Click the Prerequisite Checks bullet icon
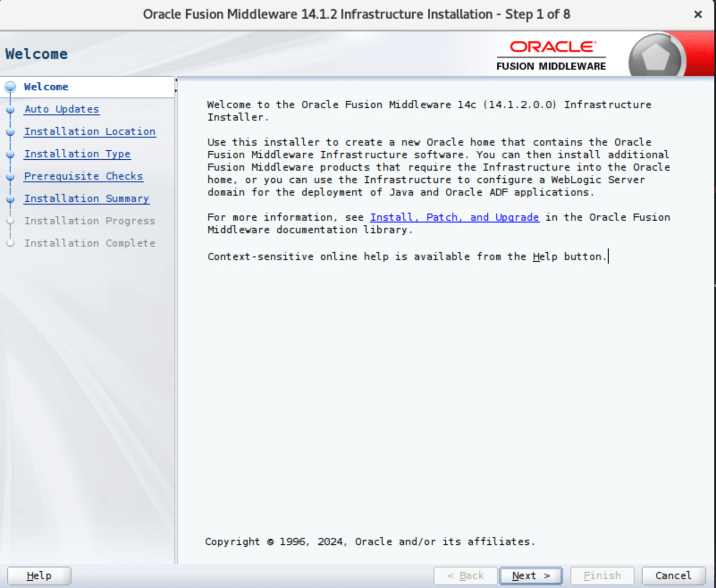Image resolution: width=716 pixels, height=588 pixels. click(10, 176)
